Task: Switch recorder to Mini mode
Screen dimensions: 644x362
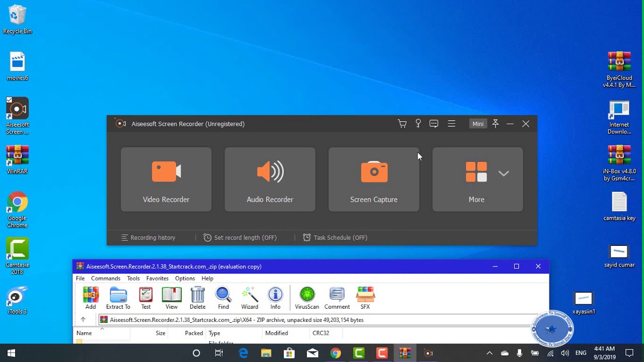Action: (478, 124)
